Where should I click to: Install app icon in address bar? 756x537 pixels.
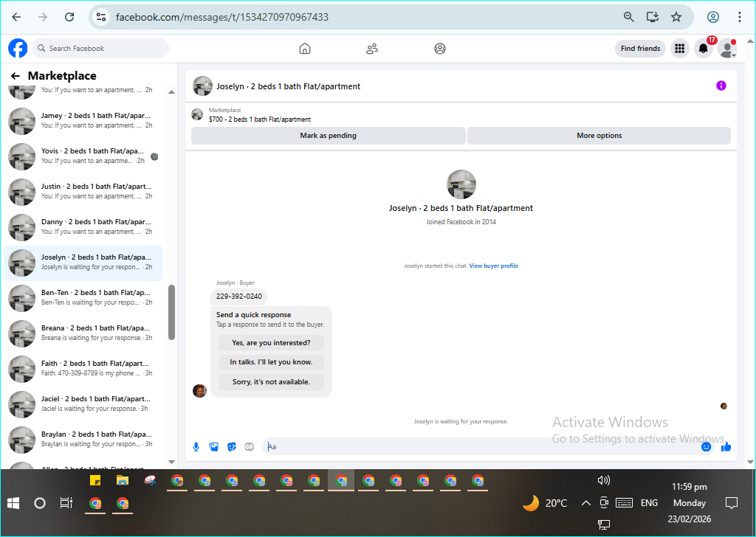[653, 18]
